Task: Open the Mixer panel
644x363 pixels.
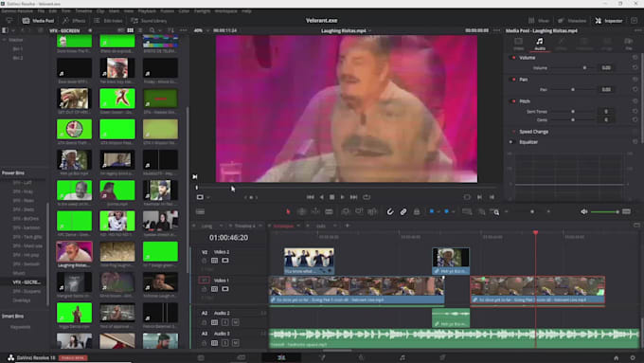Action: point(539,21)
